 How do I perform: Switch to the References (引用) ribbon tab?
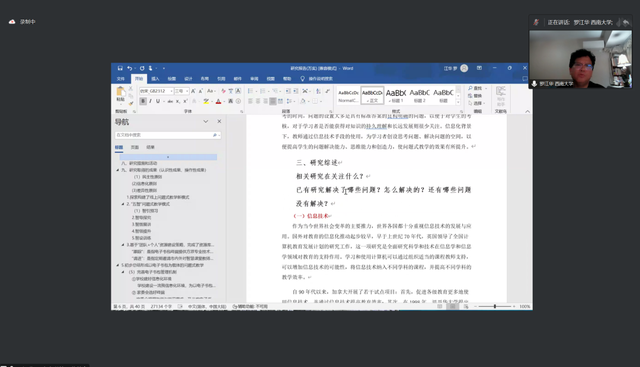[x=221, y=79]
